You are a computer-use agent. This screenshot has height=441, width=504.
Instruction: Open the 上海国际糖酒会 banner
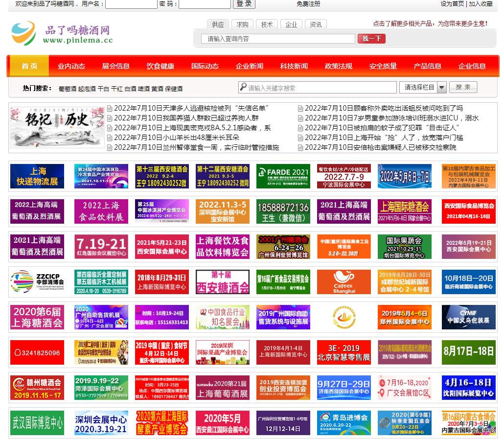pyautogui.click(x=405, y=211)
